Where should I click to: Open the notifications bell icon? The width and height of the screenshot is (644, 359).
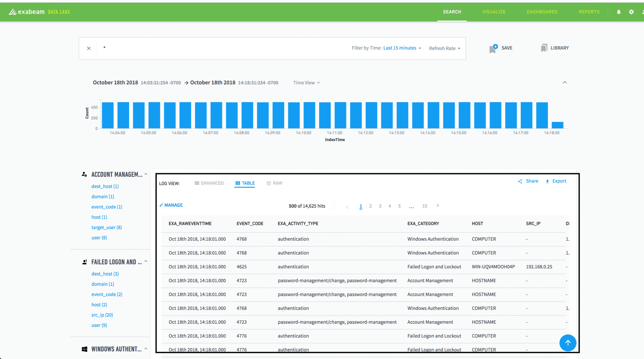click(x=619, y=12)
